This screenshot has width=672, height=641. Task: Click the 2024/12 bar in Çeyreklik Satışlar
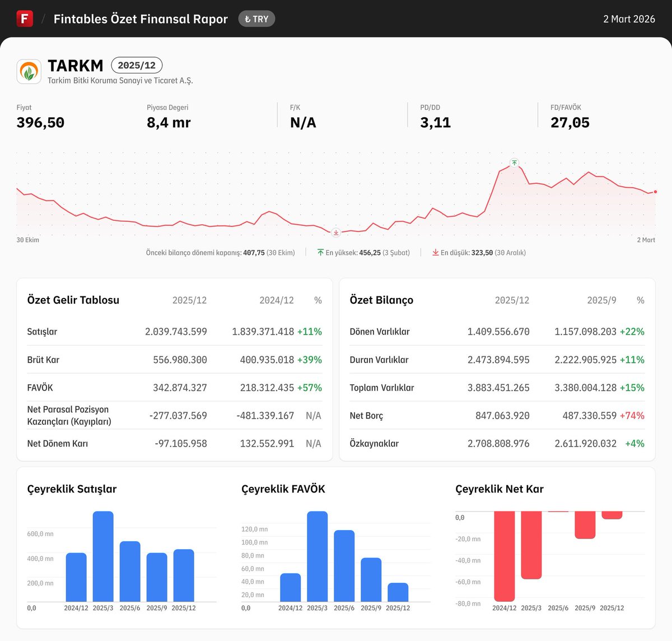pos(76,578)
